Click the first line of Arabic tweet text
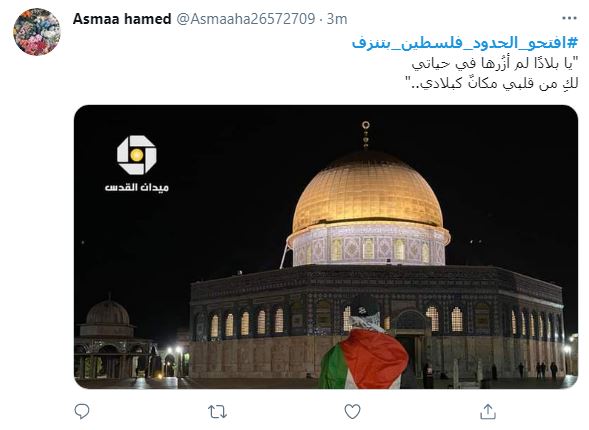Viewport: 589px width, 430px height. [x=495, y=63]
